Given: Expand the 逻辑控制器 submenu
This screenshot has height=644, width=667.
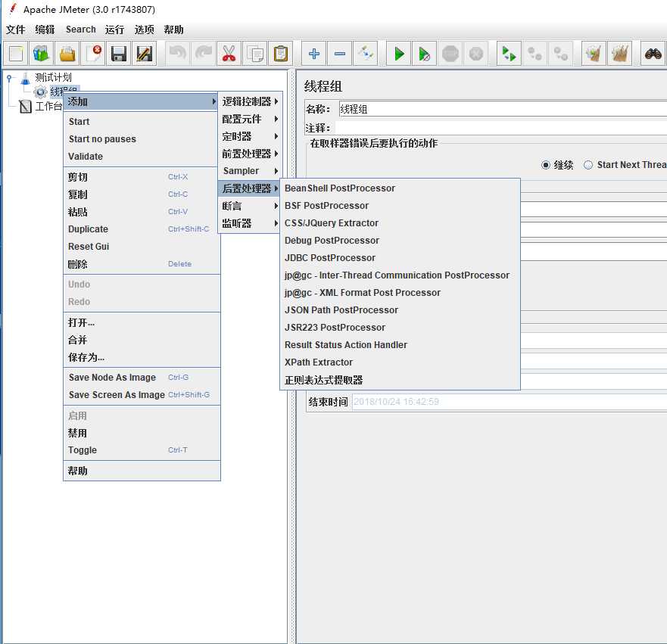Looking at the screenshot, I should tap(250, 101).
